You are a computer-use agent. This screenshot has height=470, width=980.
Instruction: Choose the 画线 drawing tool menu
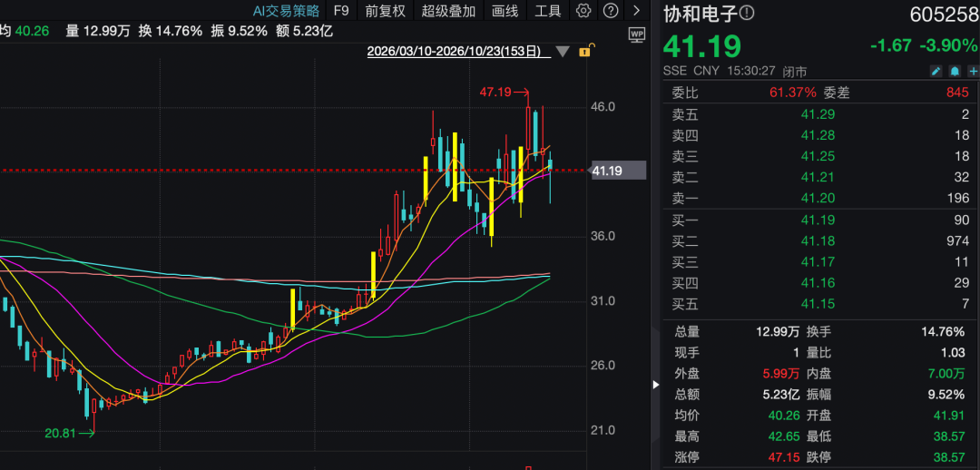[505, 11]
